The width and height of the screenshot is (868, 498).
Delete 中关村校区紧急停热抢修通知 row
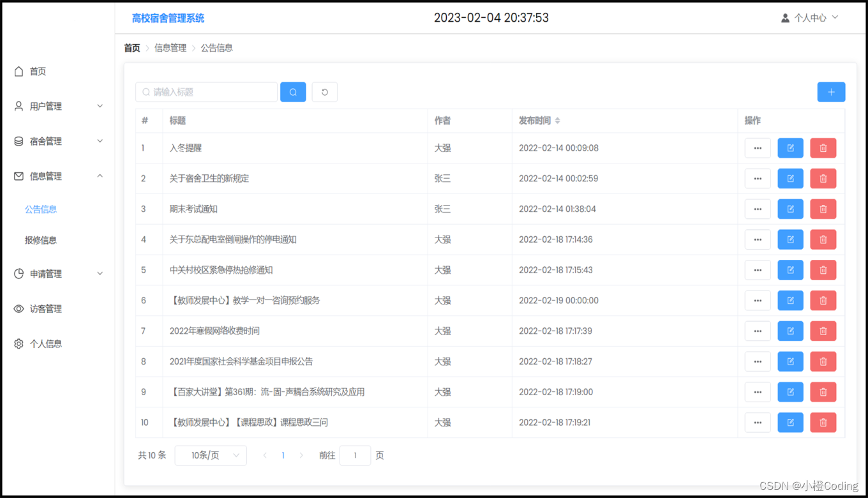[823, 270]
